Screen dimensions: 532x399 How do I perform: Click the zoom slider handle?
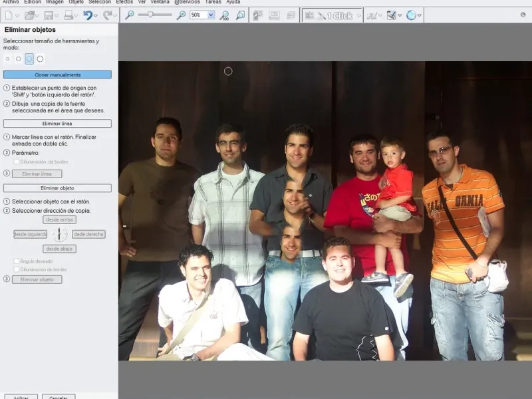click(150, 15)
